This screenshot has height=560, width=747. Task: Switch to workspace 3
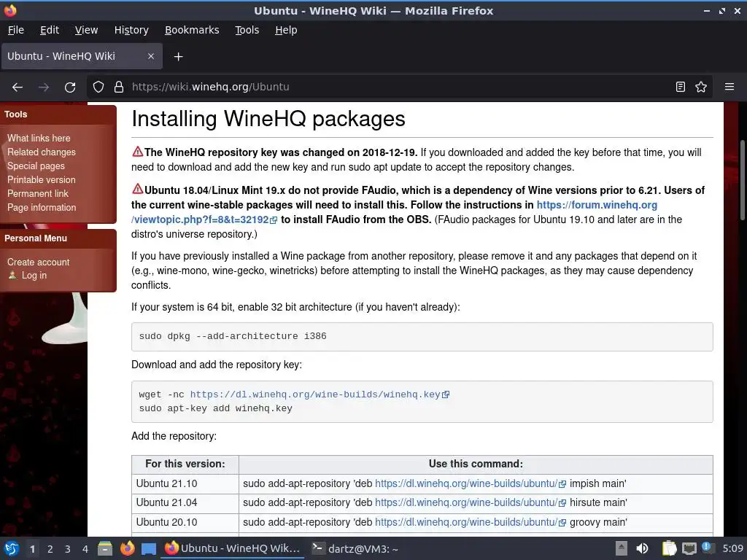point(68,549)
